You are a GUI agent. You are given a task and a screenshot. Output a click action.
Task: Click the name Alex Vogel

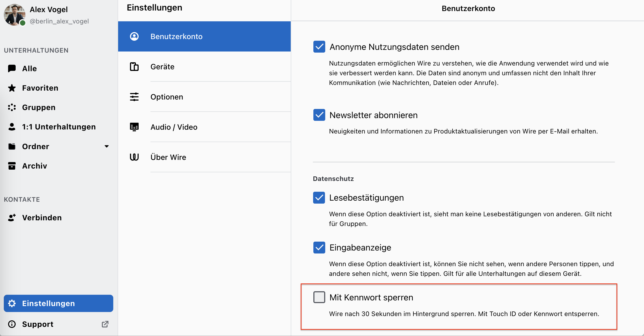49,9
